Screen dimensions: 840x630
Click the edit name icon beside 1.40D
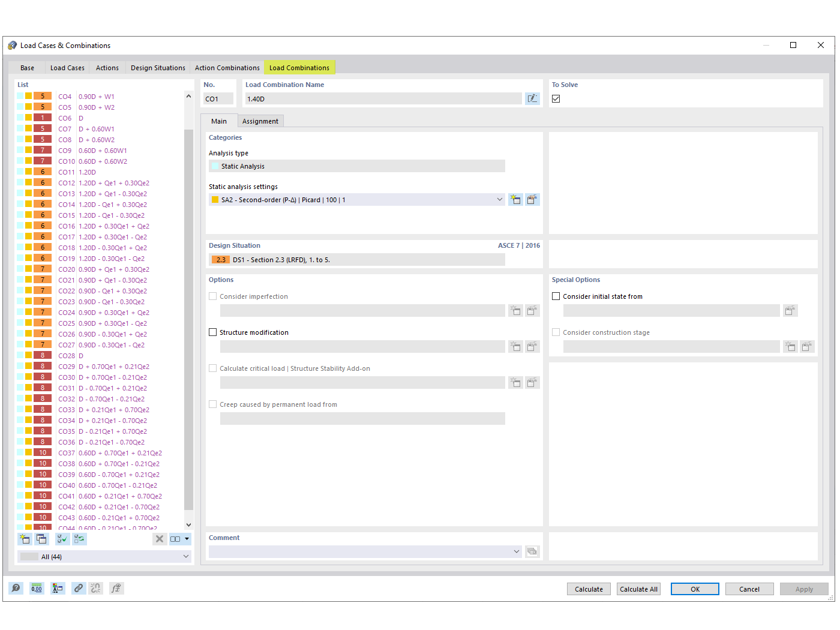pyautogui.click(x=532, y=98)
